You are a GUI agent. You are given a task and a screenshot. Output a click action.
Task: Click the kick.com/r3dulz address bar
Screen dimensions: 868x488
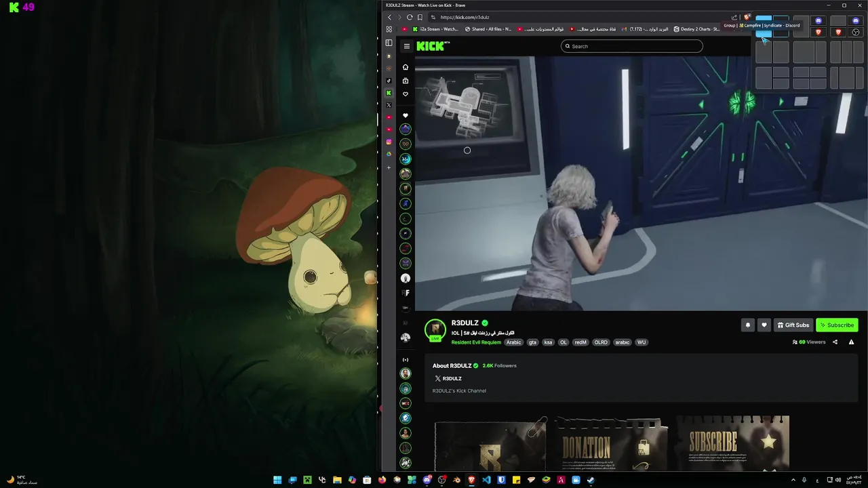point(465,17)
